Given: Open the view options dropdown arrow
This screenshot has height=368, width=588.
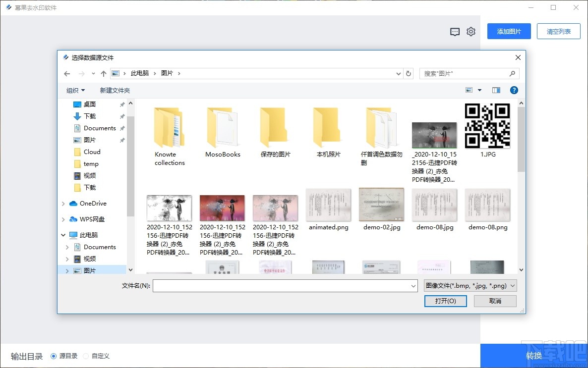Looking at the screenshot, I should pos(479,90).
